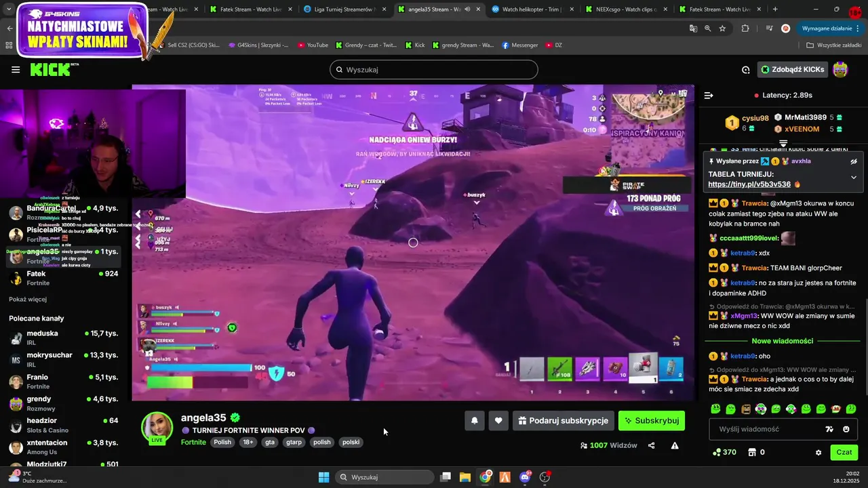Select the polski tag
Viewport: 868px width, 488px height.
[x=351, y=442]
